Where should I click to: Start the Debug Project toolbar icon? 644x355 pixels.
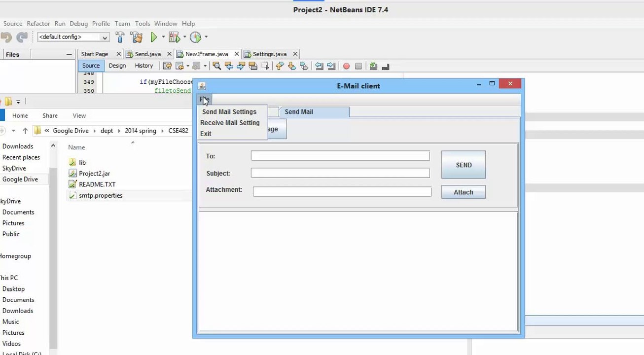pyautogui.click(x=174, y=37)
